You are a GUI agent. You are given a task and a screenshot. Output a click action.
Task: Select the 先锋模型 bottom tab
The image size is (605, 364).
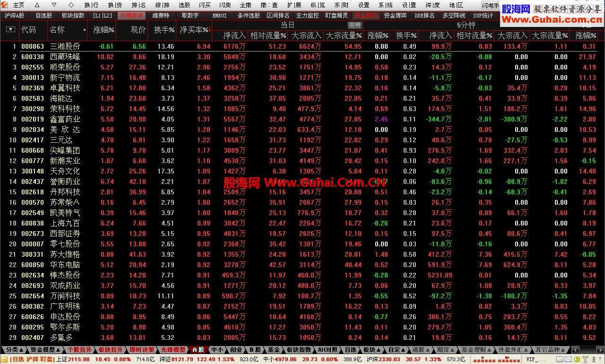coord(173,350)
